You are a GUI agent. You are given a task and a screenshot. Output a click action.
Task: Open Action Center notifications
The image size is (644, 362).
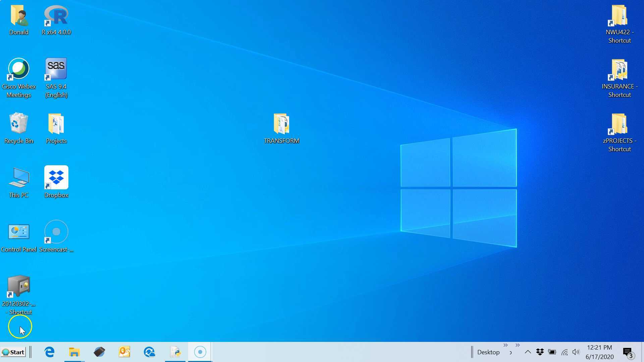627,352
